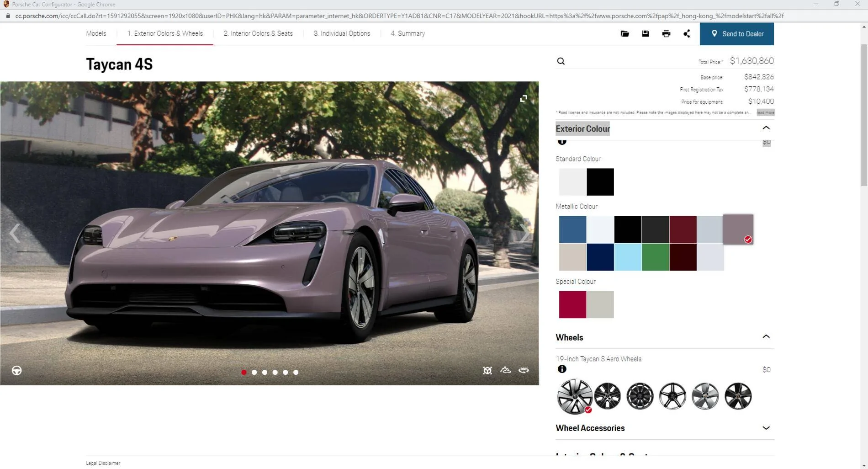Open Summary tab

point(408,33)
